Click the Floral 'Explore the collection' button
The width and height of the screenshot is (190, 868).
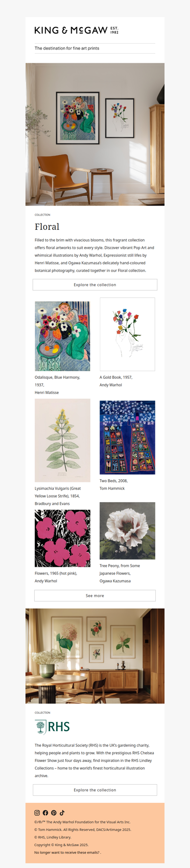click(95, 285)
